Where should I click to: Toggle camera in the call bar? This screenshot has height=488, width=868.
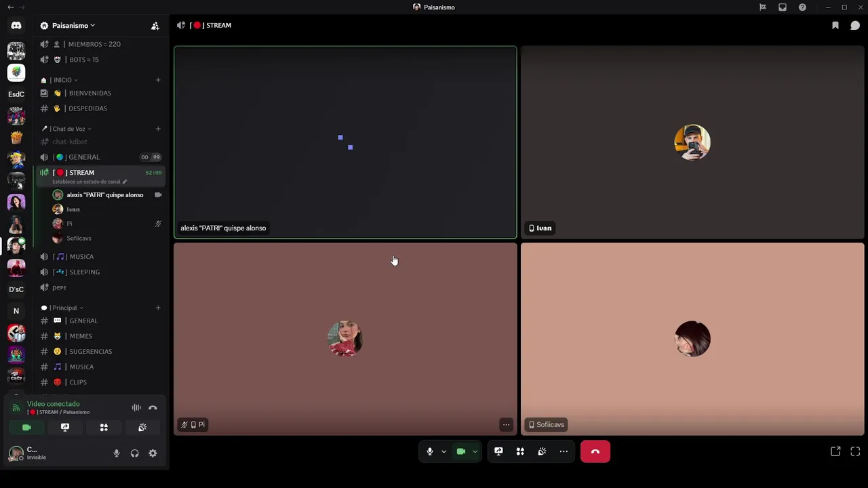[461, 451]
